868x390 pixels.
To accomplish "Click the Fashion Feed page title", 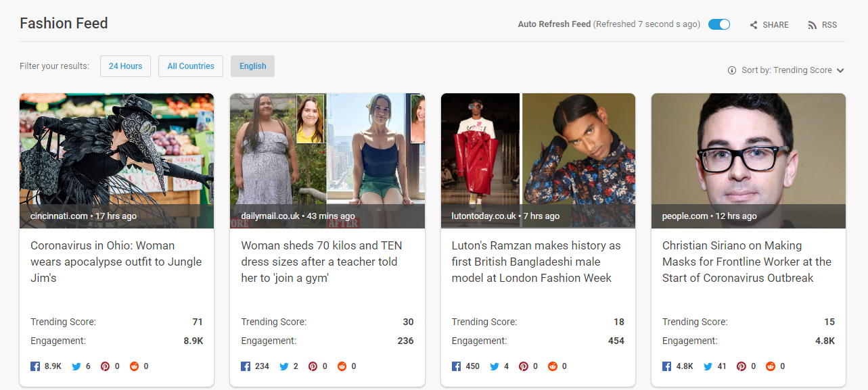I will tap(64, 23).
